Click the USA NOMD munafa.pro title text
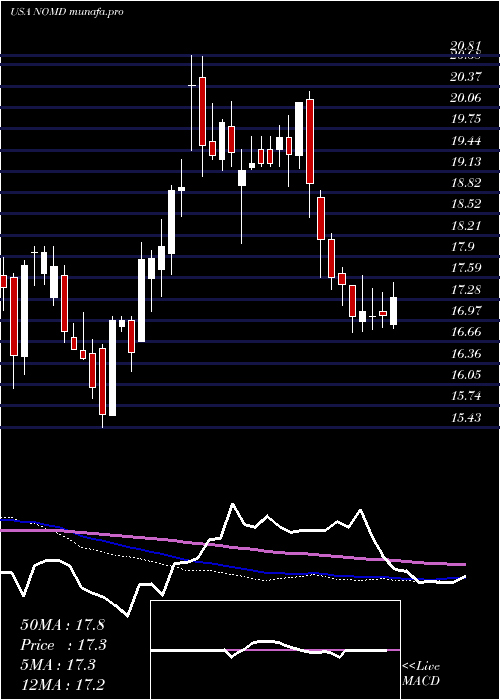Viewport: 500px width, 700px height. [67, 12]
